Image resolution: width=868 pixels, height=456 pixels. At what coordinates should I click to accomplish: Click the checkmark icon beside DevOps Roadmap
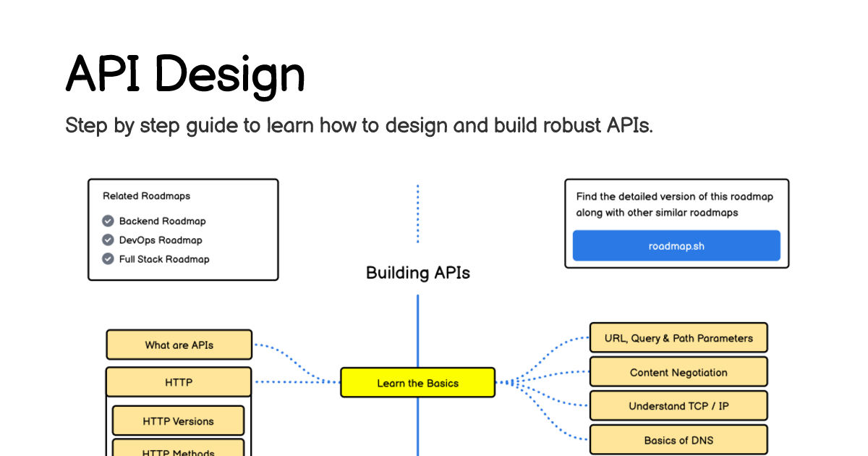click(108, 240)
